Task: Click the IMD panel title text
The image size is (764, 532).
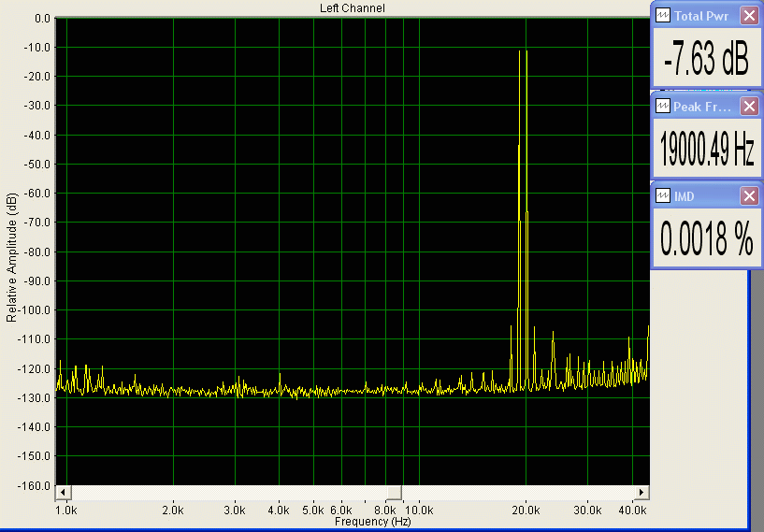Action: (685, 196)
